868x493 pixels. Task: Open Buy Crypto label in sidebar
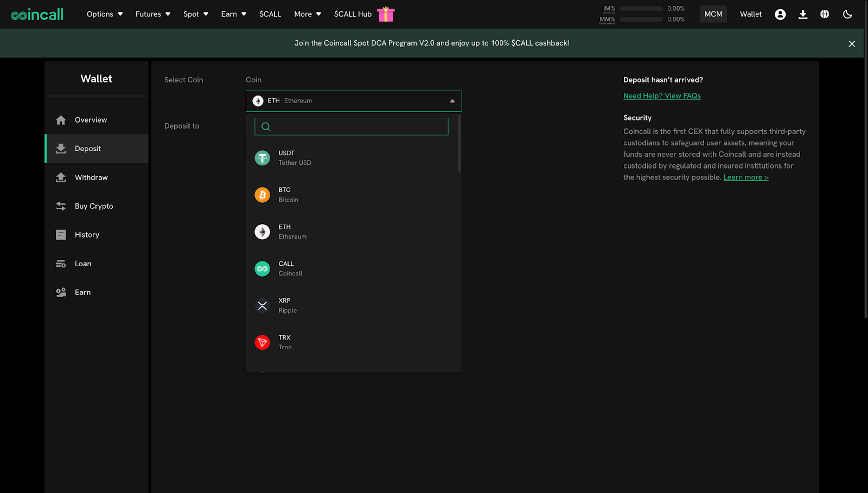pyautogui.click(x=94, y=206)
